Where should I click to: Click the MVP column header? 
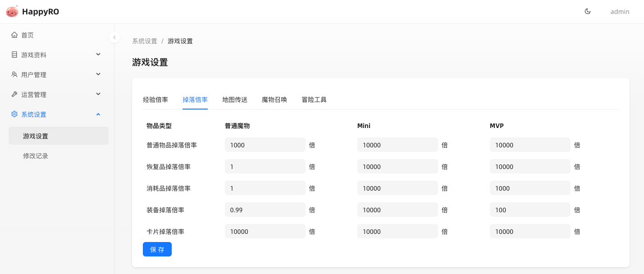[x=497, y=126]
